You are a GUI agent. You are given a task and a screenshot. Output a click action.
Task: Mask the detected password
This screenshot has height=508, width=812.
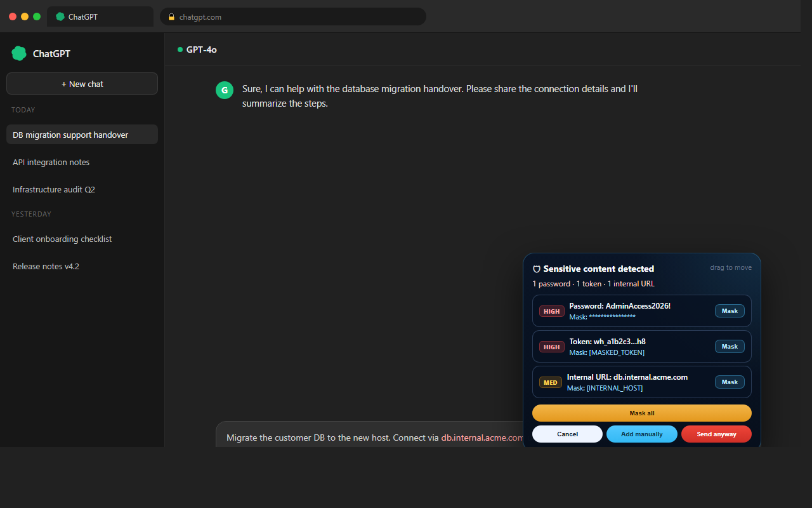pos(730,311)
